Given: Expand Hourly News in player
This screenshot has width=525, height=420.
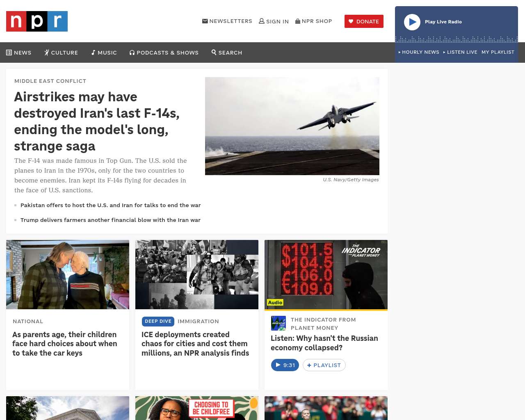Looking at the screenshot, I should point(419,52).
